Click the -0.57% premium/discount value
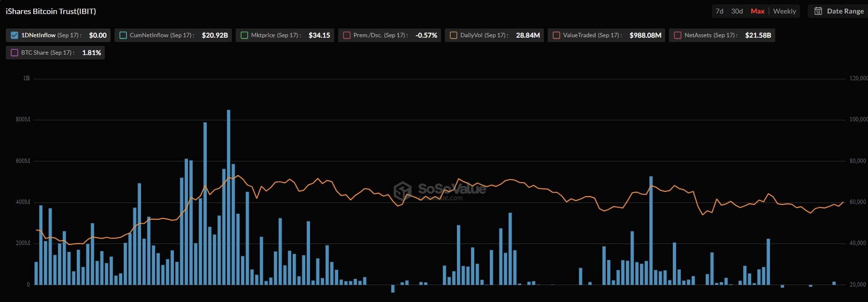Image resolution: width=868 pixels, height=302 pixels. pos(427,35)
